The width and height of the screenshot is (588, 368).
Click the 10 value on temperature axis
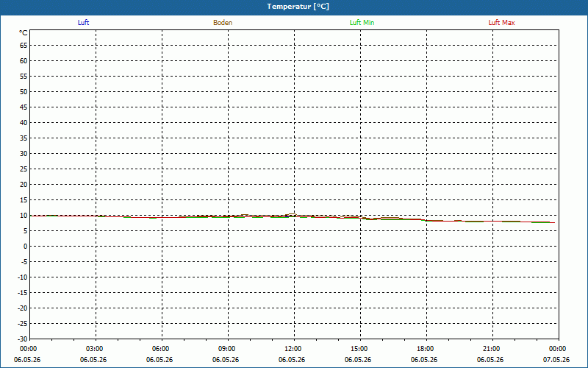pos(24,216)
